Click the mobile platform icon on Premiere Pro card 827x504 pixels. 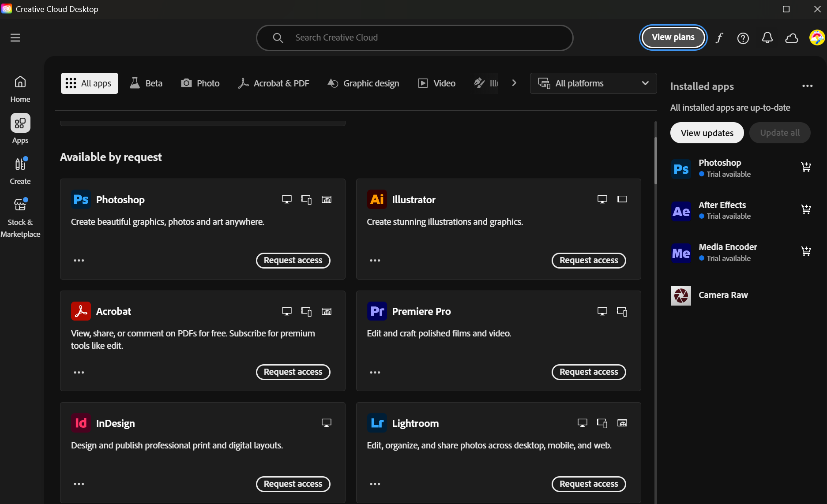click(x=622, y=311)
